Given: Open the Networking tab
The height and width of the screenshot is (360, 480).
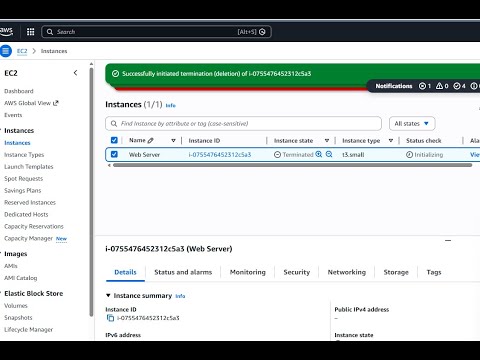Looking at the screenshot, I should [x=347, y=272].
